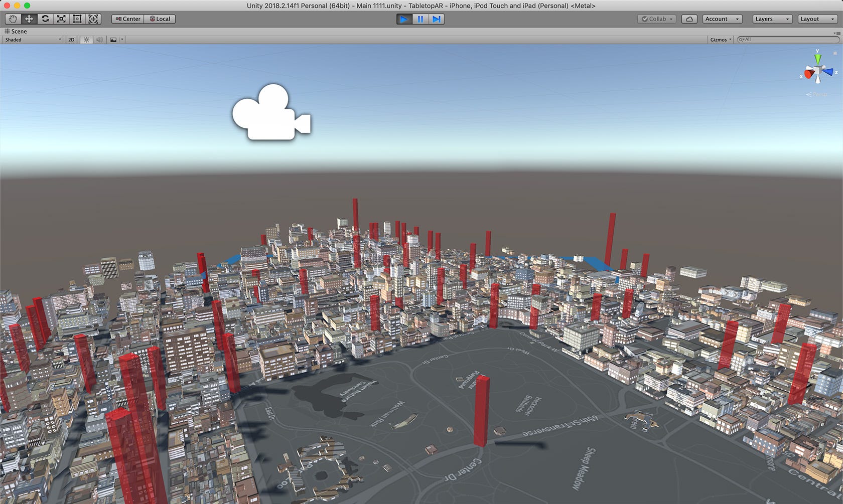
Task: Toggle pivot mode Center button
Action: (128, 19)
